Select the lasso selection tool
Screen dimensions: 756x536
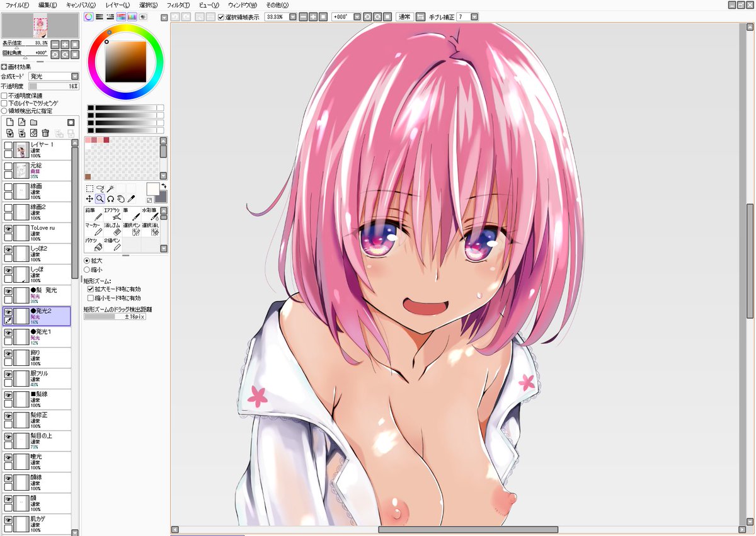point(100,188)
